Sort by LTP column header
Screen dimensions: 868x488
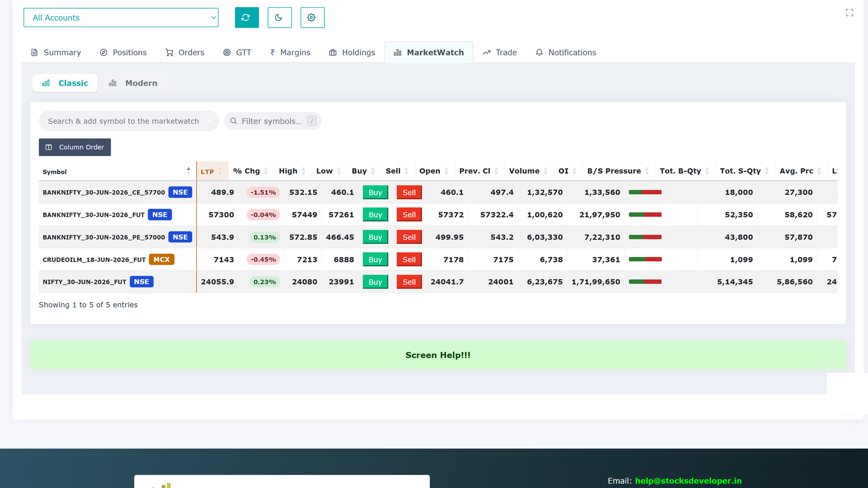212,171
